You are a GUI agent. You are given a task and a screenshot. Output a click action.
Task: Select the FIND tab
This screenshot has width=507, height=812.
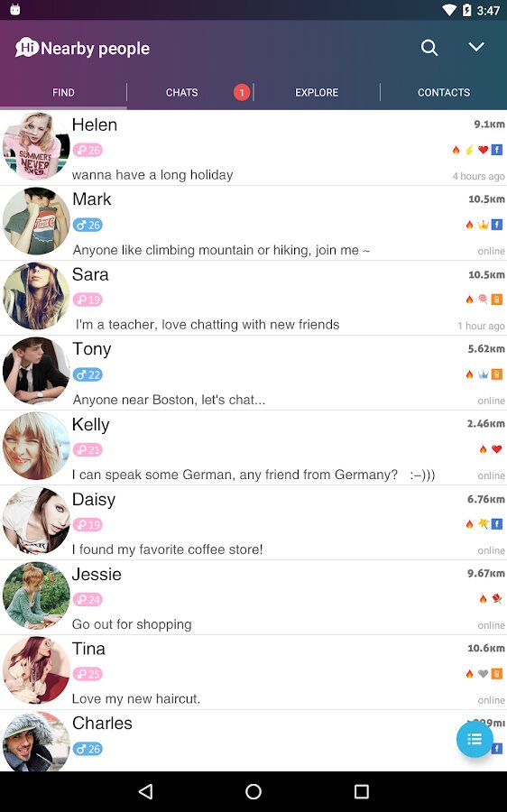click(63, 92)
